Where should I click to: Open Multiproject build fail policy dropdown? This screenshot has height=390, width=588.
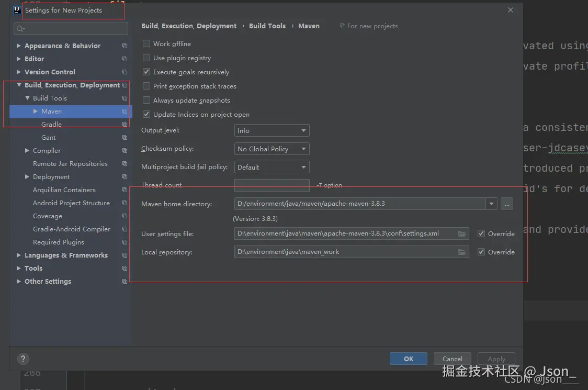pos(272,167)
